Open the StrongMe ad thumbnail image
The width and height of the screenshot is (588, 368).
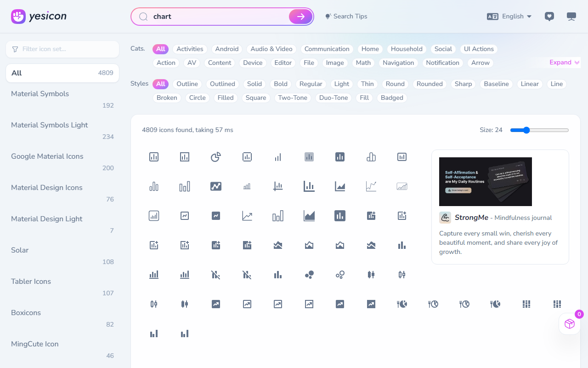tap(486, 182)
